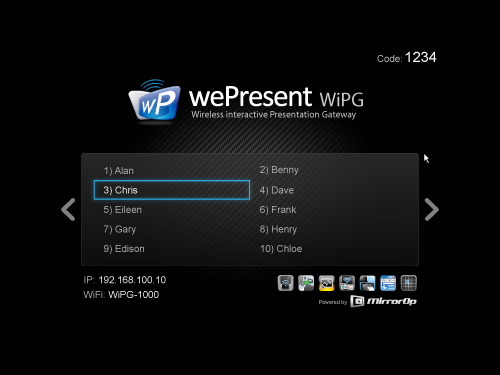Click the touch hand annotation icon
The height and width of the screenshot is (375, 500).
[x=368, y=283]
